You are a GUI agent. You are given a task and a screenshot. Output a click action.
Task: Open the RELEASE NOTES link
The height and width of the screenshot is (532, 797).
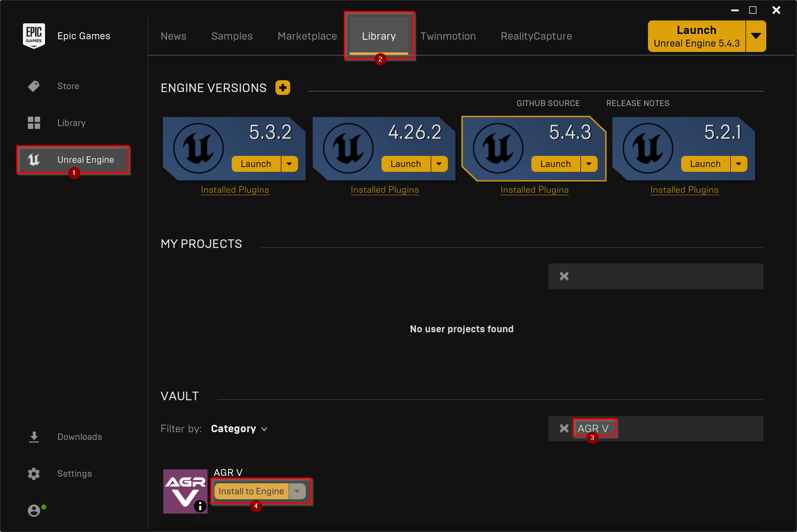(638, 104)
